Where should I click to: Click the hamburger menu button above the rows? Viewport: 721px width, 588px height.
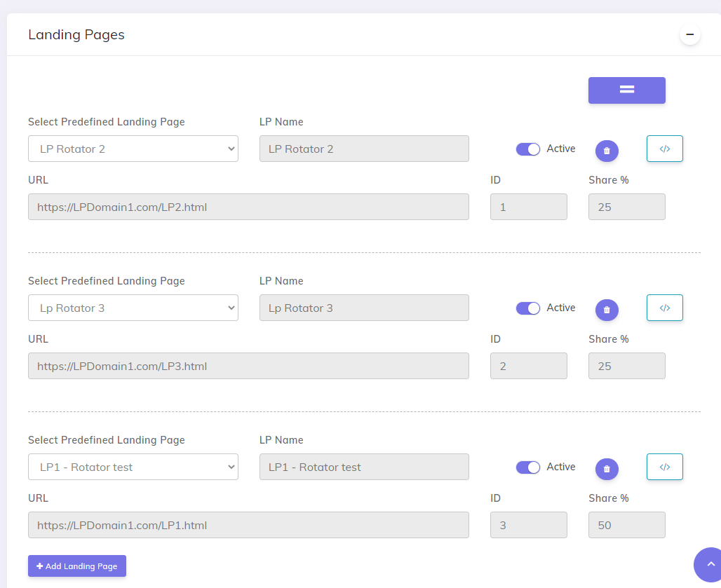[x=626, y=90]
